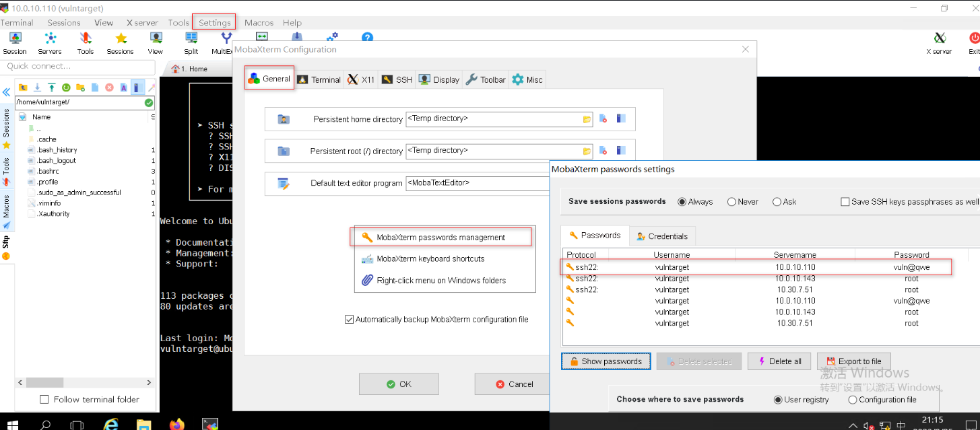Click OK in MobaXterm Configuration
This screenshot has height=430, width=980.
coord(399,384)
